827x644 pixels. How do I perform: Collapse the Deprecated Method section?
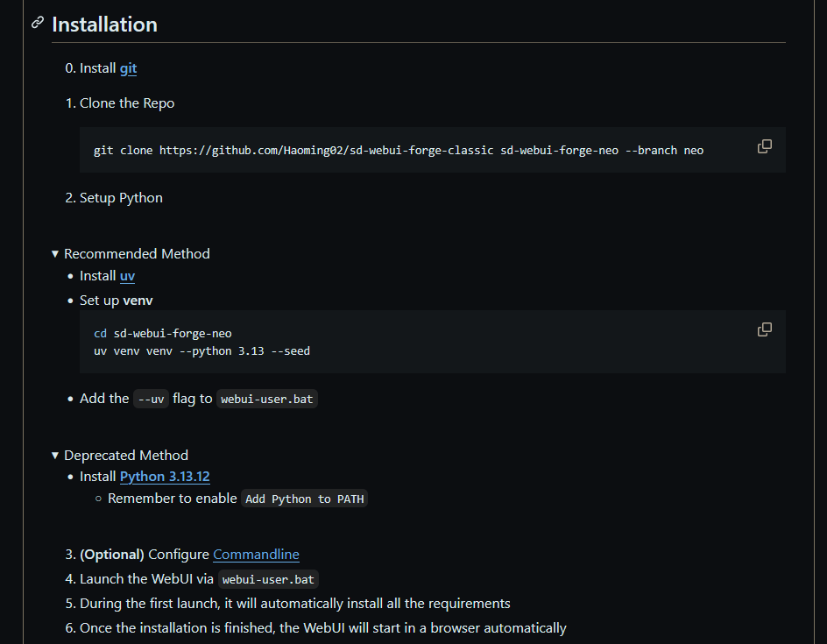click(120, 455)
